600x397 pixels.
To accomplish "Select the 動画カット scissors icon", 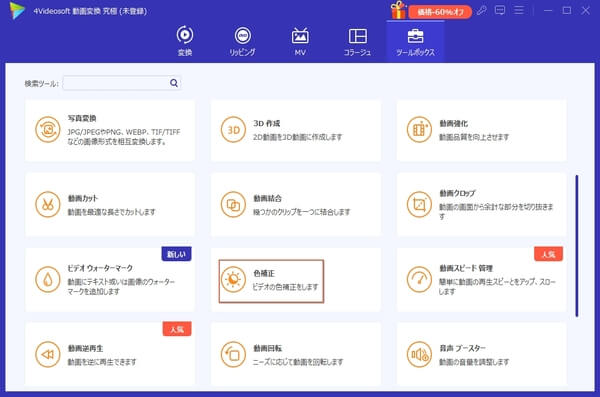I will (x=47, y=204).
